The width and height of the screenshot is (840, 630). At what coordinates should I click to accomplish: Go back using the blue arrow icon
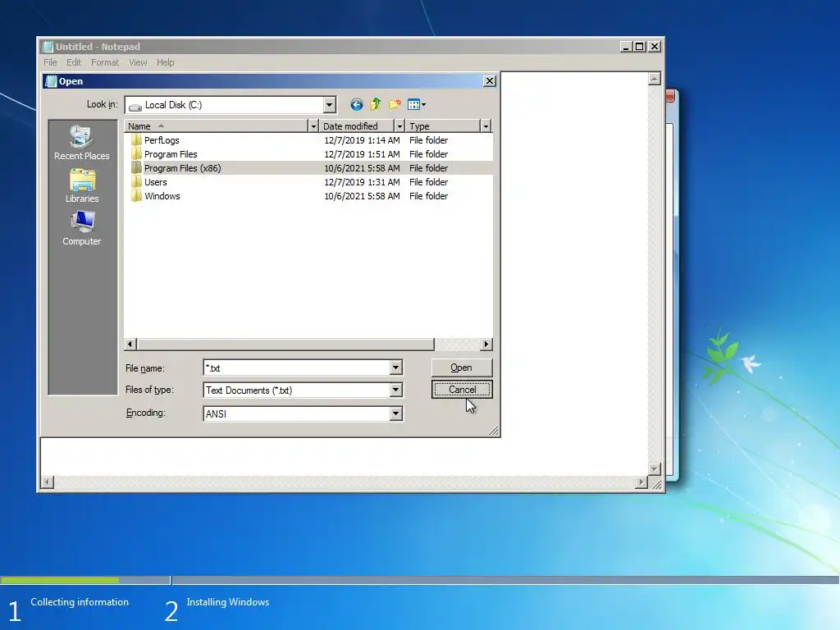pyautogui.click(x=356, y=104)
